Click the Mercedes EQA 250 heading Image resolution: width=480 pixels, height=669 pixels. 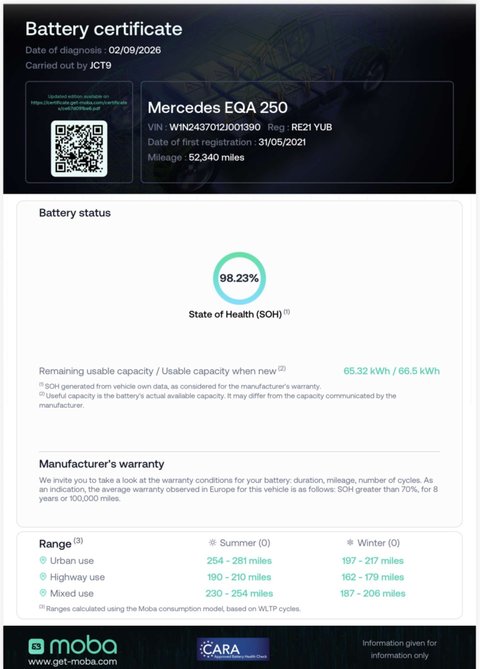coord(218,108)
